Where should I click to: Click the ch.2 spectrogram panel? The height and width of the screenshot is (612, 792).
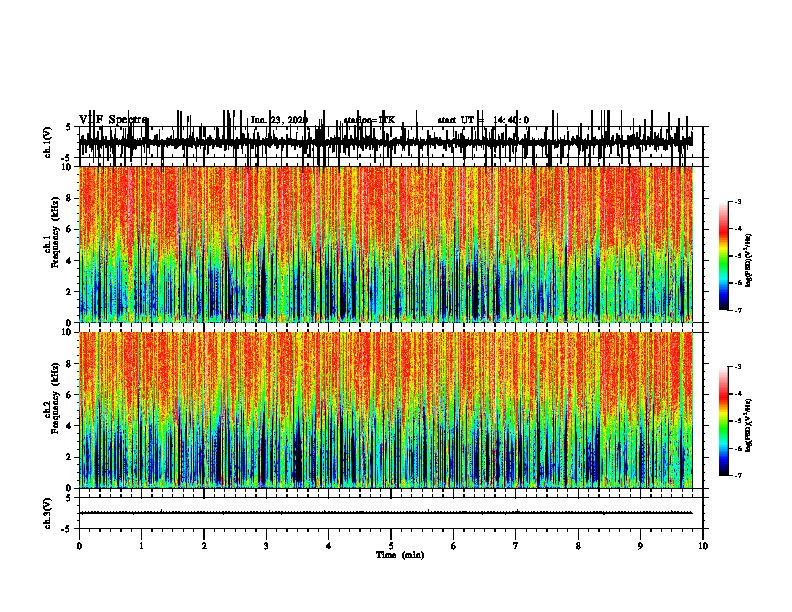click(x=385, y=410)
